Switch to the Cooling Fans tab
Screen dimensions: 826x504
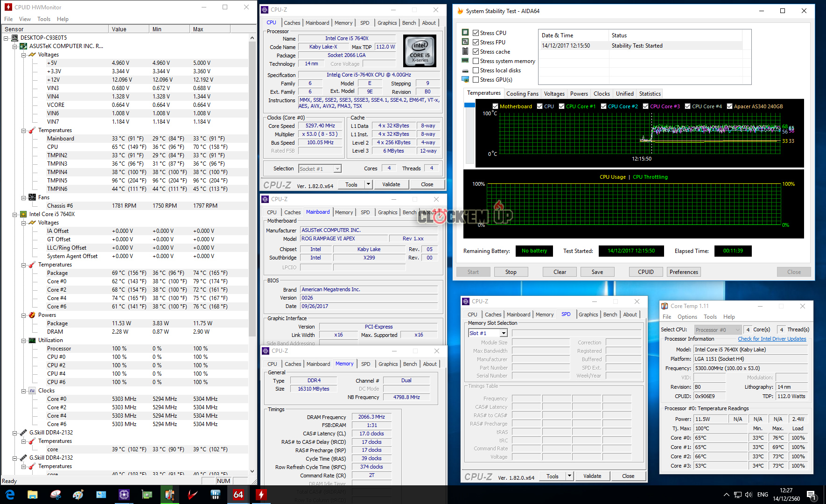coord(522,94)
